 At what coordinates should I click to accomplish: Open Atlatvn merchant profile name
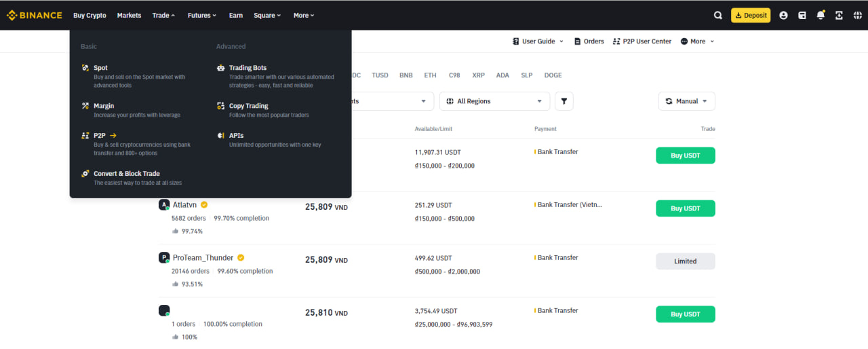[x=185, y=204]
